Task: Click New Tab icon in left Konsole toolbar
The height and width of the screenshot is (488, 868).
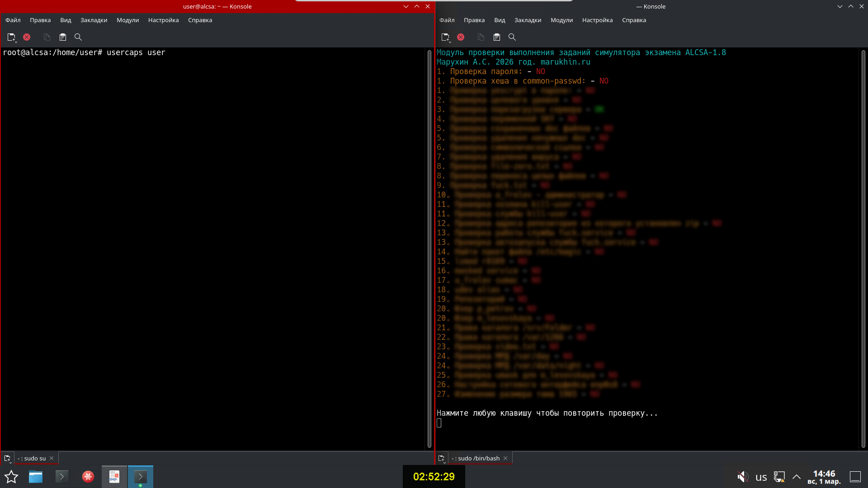Action: pos(11,37)
